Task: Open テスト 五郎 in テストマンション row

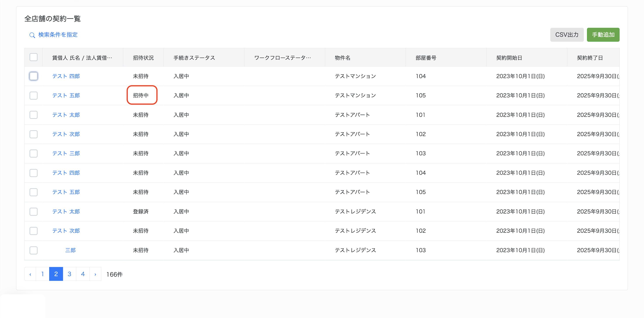Action: coord(66,95)
